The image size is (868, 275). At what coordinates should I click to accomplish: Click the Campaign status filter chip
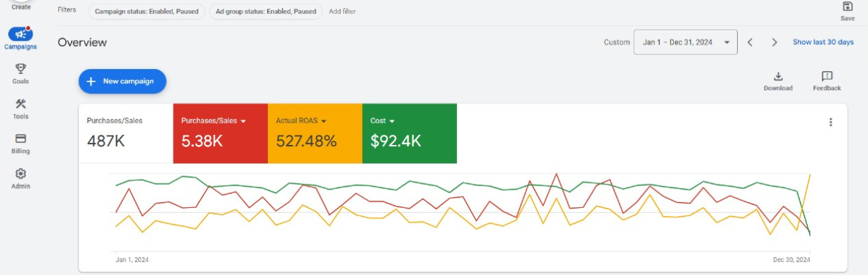[146, 12]
